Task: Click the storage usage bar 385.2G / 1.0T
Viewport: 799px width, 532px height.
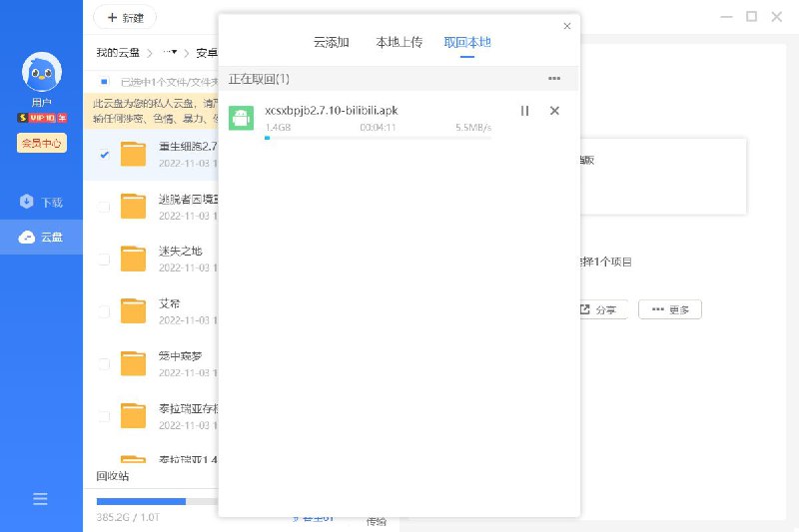Action: [157, 501]
